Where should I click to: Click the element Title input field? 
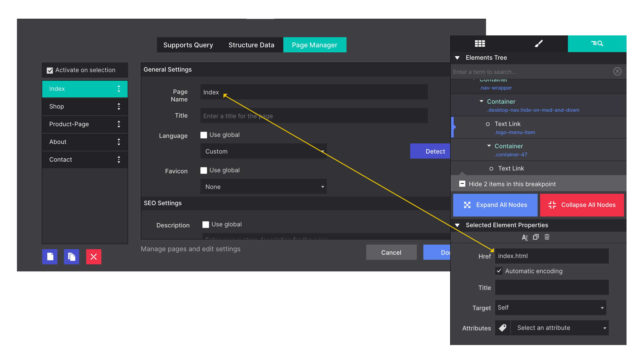(552, 287)
